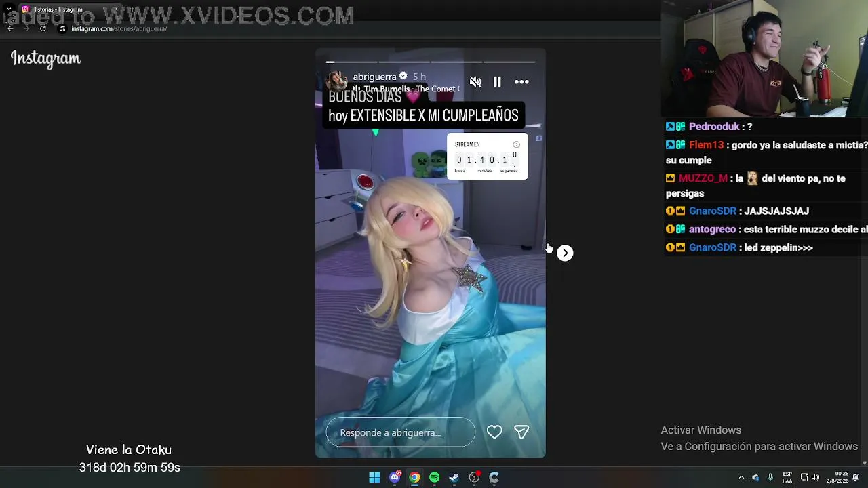Reload the Instagram page
The image size is (868, 488).
point(43,28)
